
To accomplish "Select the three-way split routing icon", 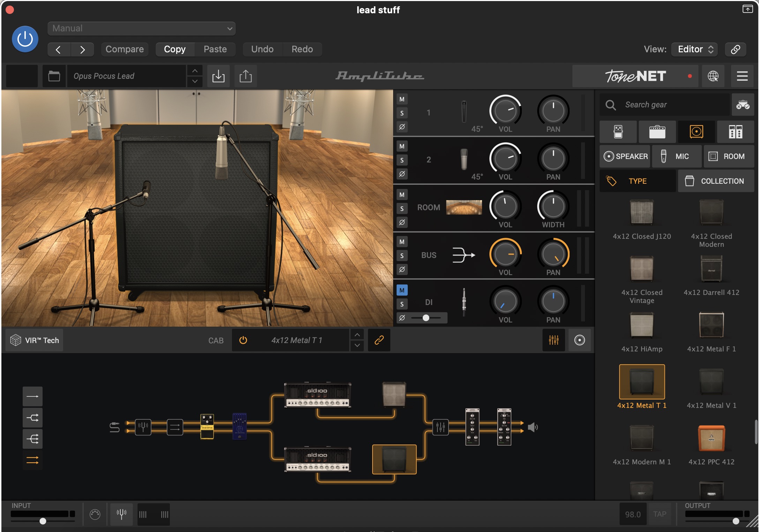I will [32, 439].
